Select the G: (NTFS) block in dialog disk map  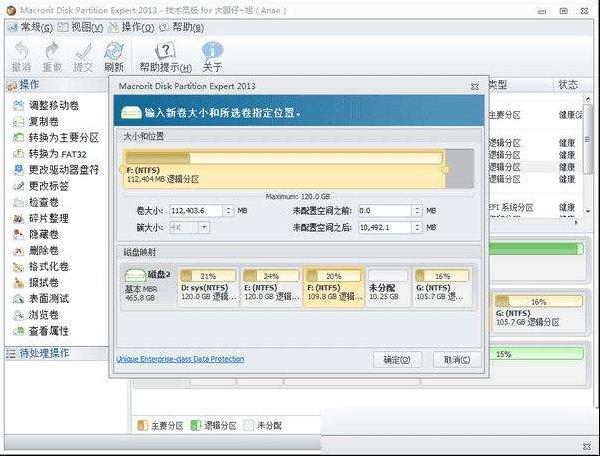point(442,287)
